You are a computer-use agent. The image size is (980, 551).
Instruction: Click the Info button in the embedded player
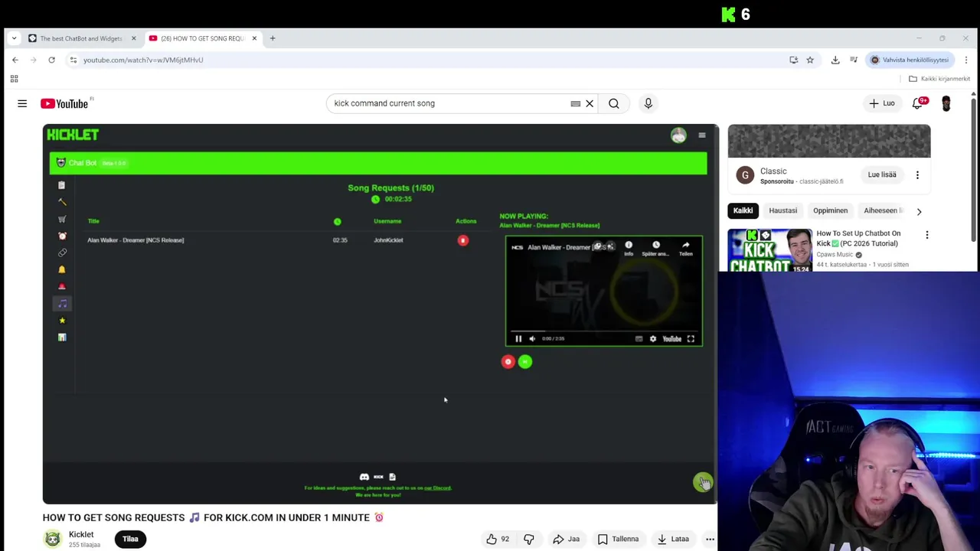629,248
